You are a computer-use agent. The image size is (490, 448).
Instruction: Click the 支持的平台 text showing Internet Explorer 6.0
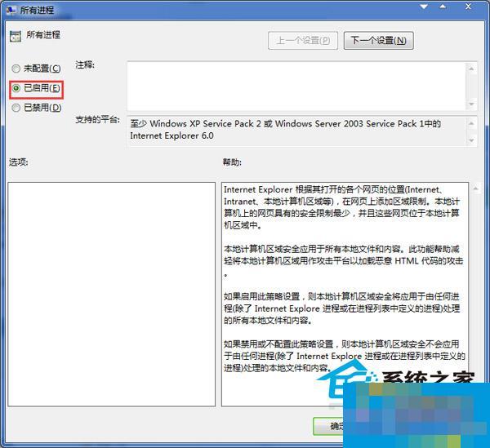[285, 130]
